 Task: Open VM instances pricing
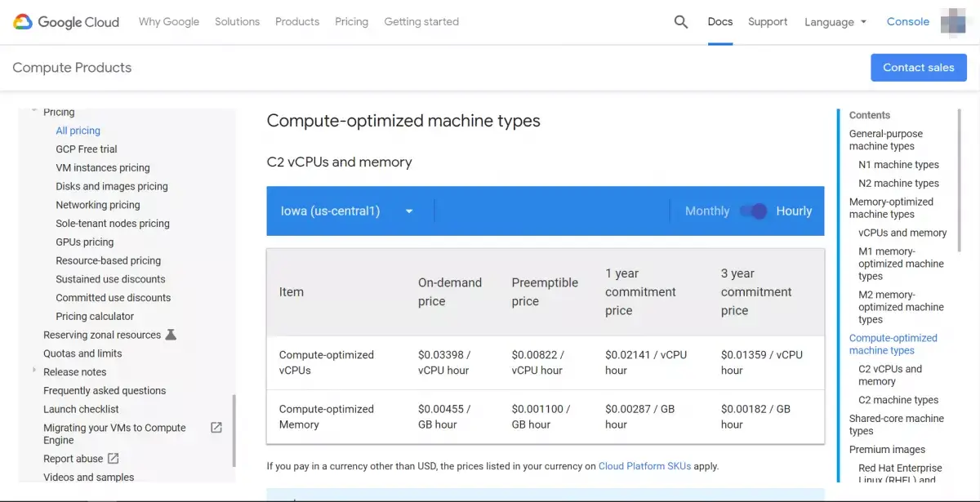(103, 168)
